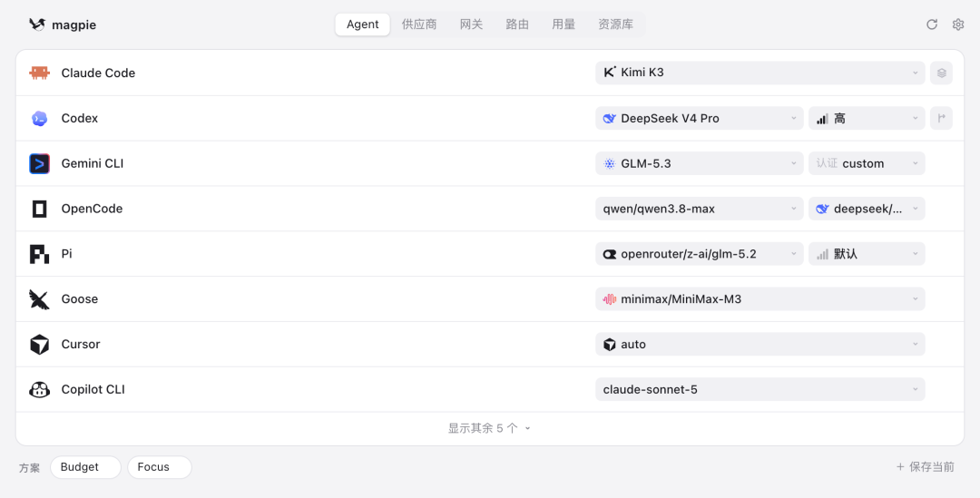This screenshot has height=498, width=980.
Task: Open the GLM-5.3 model dropdown
Action: pos(700,163)
